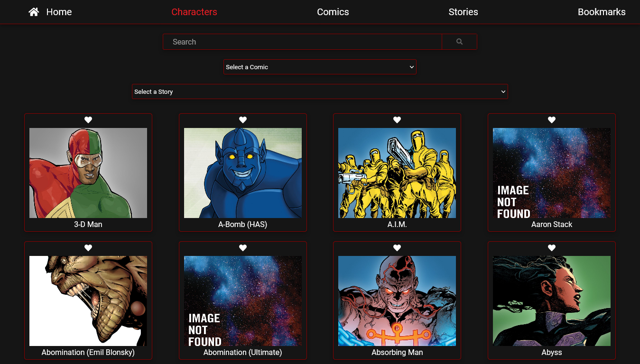Select the Characters tab

point(194,12)
